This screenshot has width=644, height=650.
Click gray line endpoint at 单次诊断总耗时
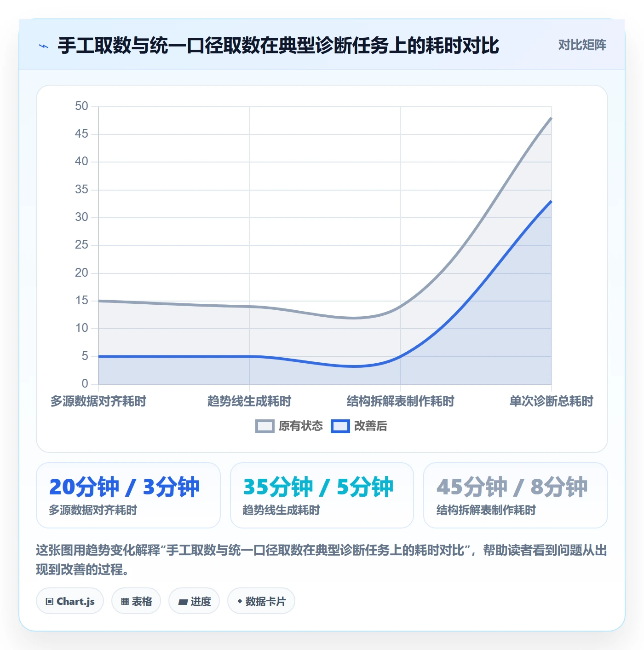click(551, 118)
